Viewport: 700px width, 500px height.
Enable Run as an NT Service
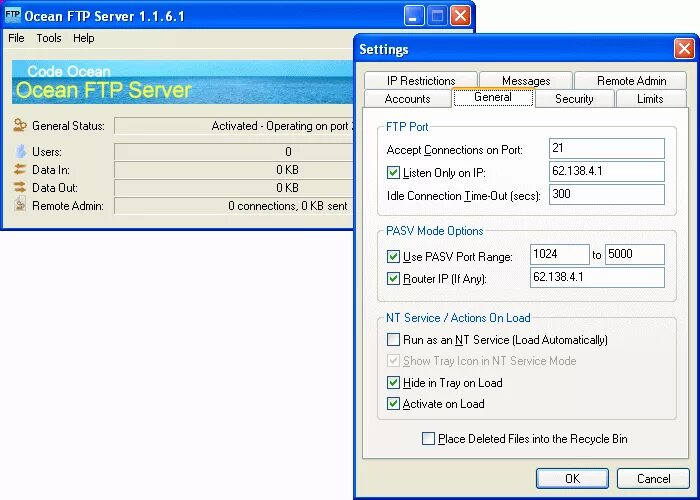[393, 340]
